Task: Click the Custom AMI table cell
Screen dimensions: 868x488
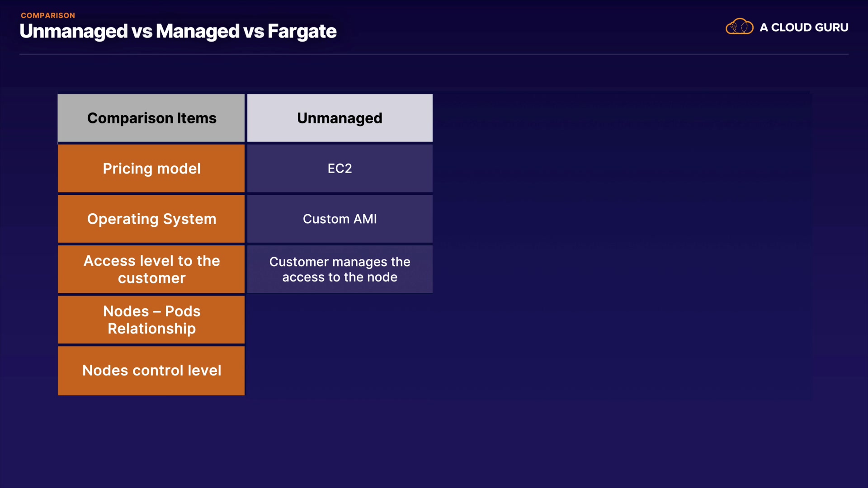Action: (x=340, y=219)
